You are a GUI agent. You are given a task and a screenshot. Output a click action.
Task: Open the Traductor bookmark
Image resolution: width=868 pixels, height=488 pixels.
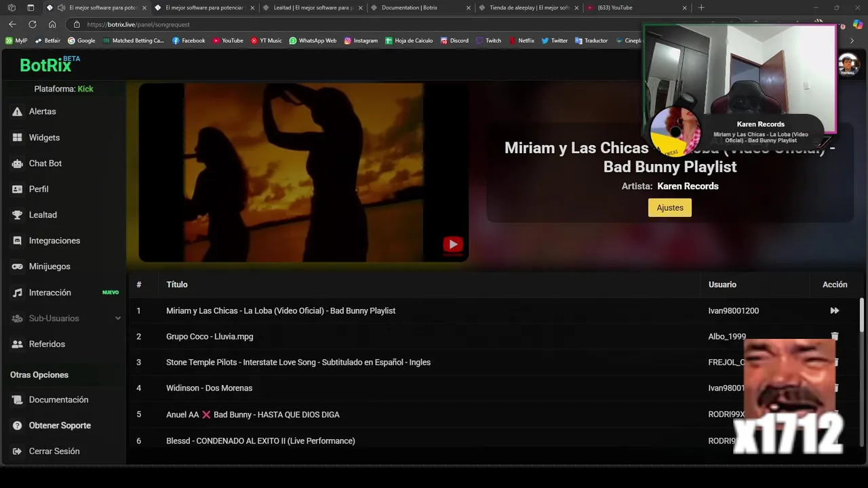591,41
